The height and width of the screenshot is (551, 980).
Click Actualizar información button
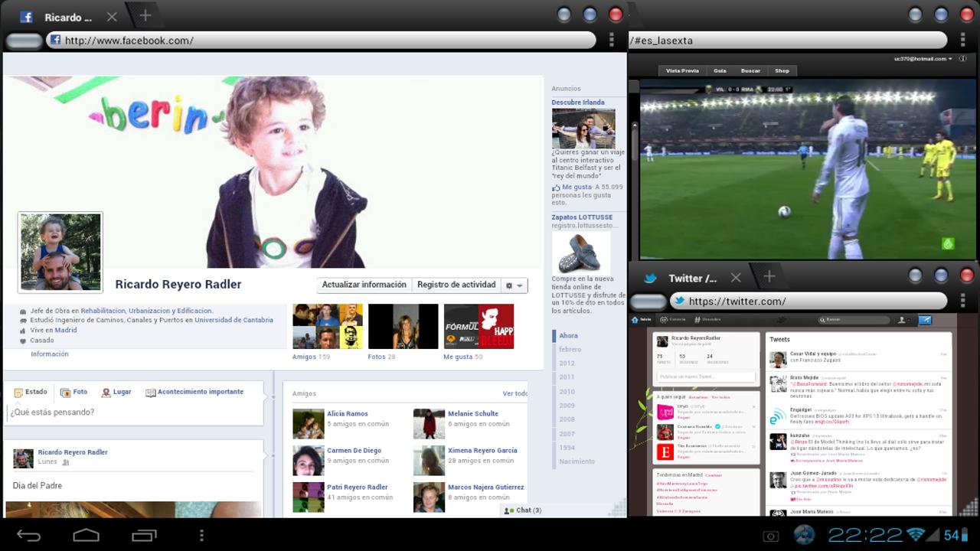(x=364, y=285)
